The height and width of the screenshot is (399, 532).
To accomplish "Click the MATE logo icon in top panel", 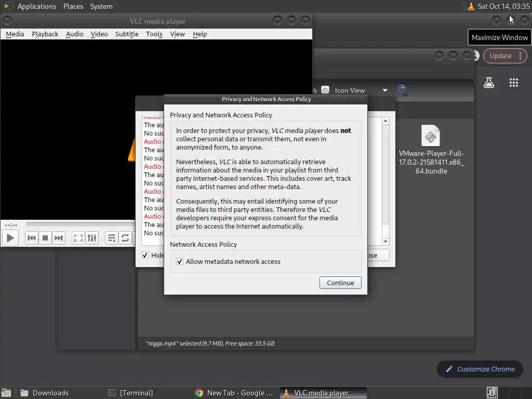I will pos(8,6).
